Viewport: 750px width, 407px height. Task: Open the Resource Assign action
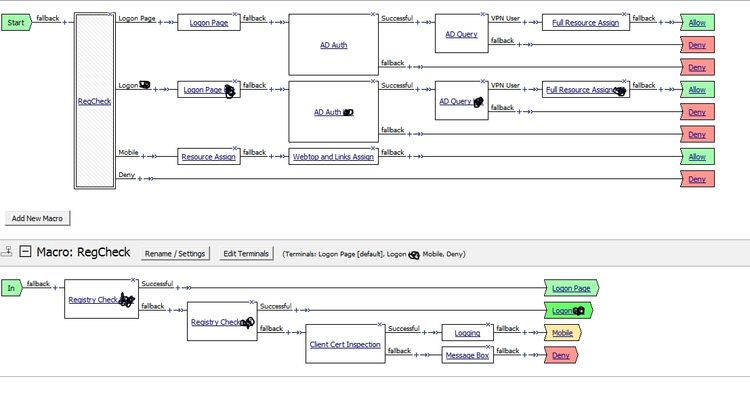click(209, 157)
